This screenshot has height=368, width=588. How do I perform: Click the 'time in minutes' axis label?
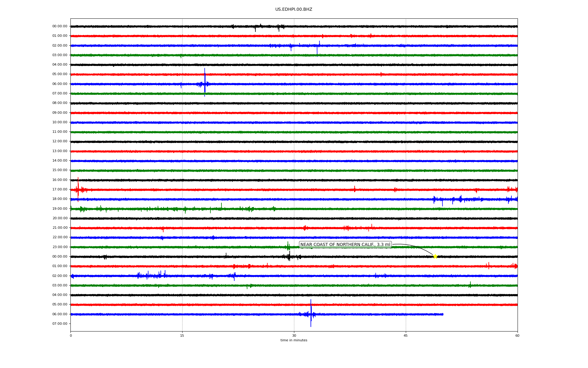pyautogui.click(x=294, y=340)
